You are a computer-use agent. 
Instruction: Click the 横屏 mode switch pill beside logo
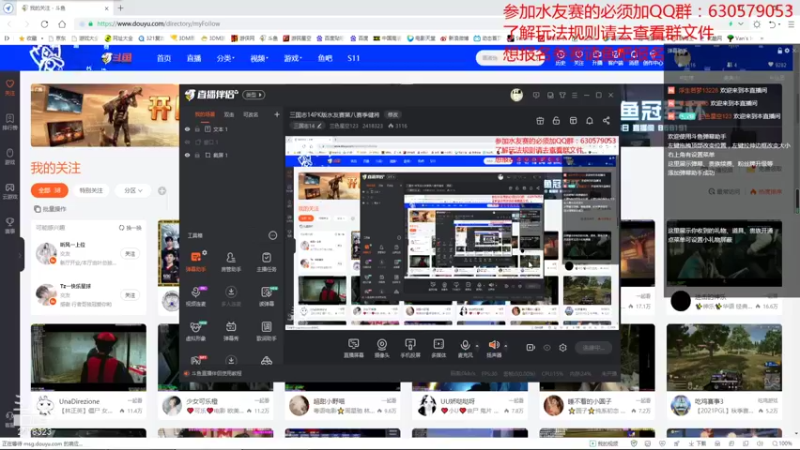click(254, 95)
